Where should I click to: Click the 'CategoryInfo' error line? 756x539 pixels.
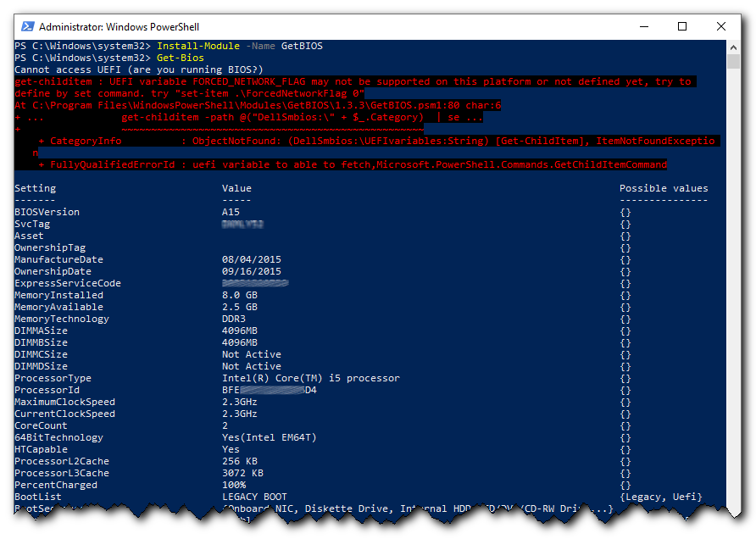[376, 141]
